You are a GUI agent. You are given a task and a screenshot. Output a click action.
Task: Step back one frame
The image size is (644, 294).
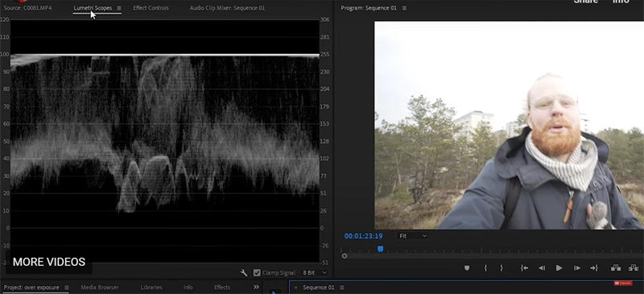(542, 267)
